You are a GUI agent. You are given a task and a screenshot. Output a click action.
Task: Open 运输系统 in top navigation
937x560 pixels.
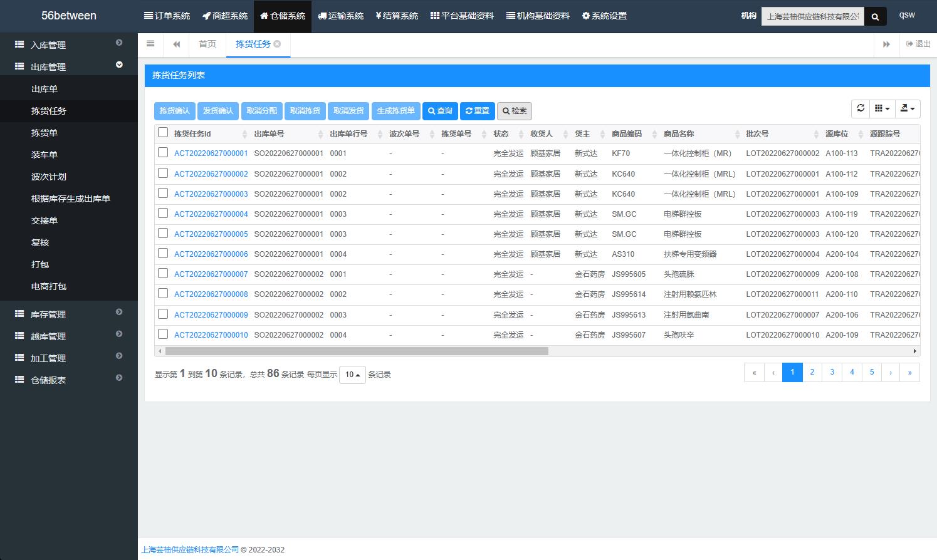341,16
